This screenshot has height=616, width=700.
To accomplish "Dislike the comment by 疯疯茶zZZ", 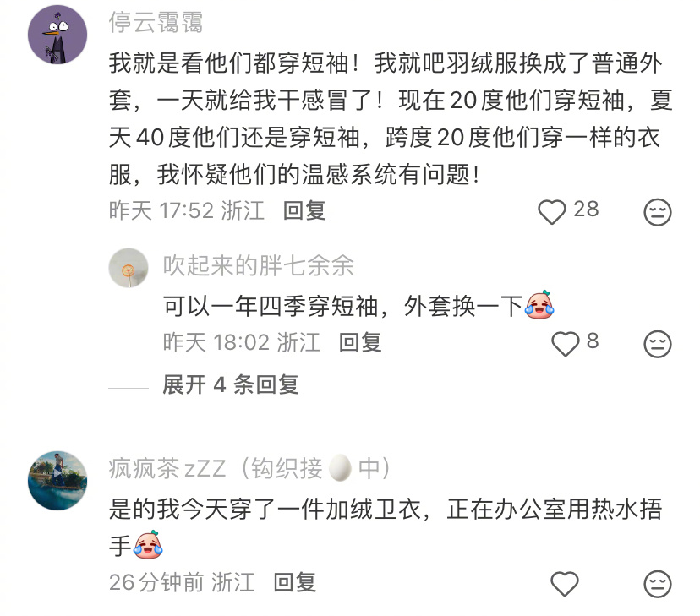I will (x=658, y=583).
